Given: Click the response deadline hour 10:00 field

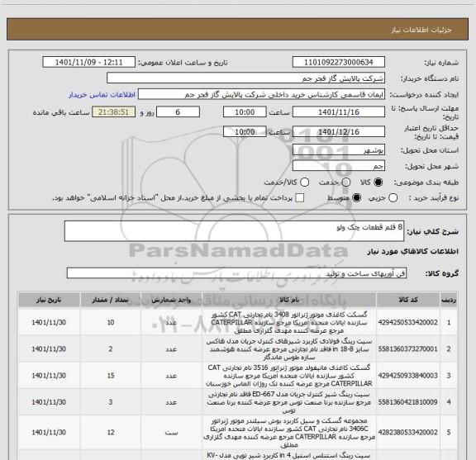Looking at the screenshot, I should [x=245, y=112].
